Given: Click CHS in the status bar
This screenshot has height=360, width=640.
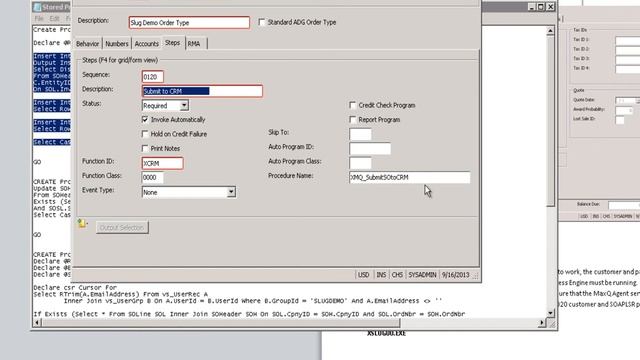Looking at the screenshot, I should point(397,275).
